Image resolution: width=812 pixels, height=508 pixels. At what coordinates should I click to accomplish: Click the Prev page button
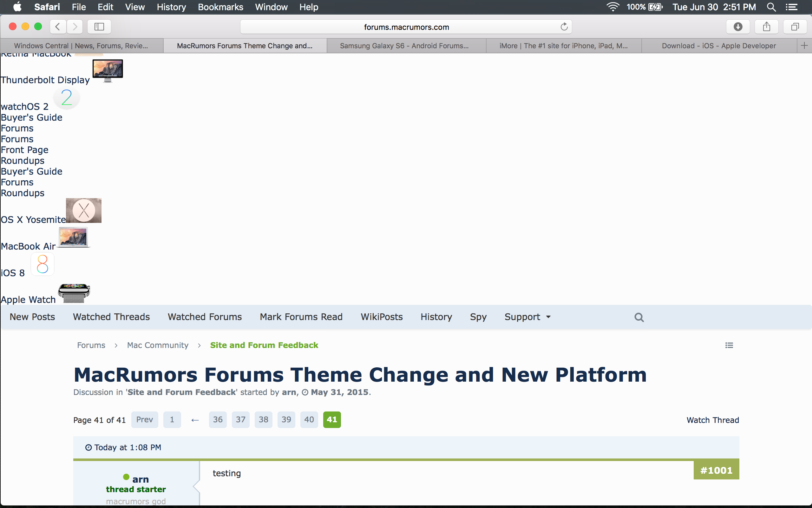(x=145, y=420)
